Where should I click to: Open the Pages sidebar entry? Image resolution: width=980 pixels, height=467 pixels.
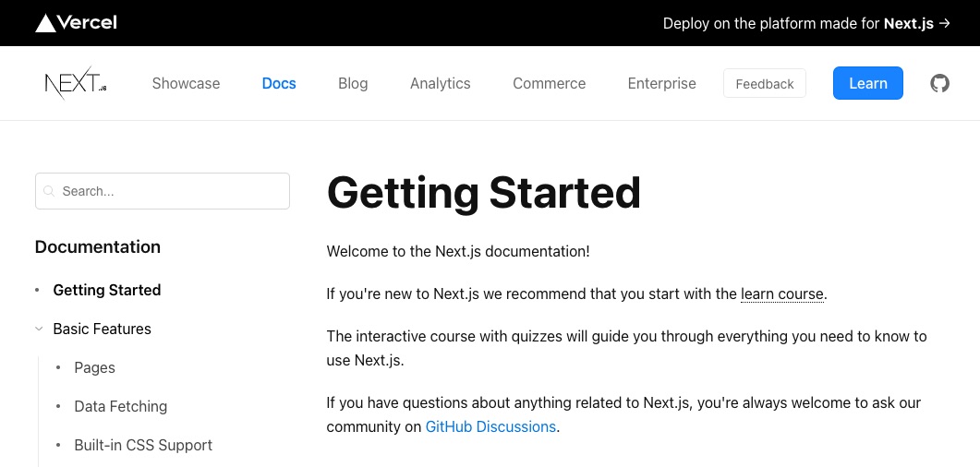94,367
